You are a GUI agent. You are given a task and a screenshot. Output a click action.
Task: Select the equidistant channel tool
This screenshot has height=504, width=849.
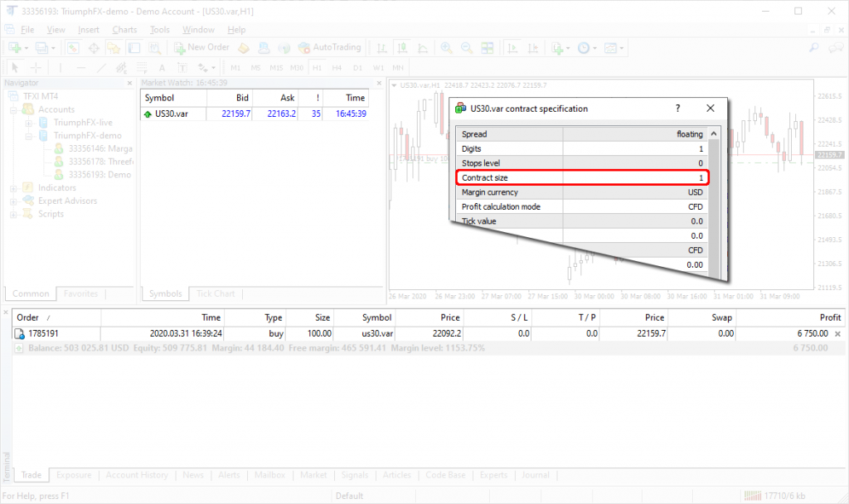(x=121, y=68)
